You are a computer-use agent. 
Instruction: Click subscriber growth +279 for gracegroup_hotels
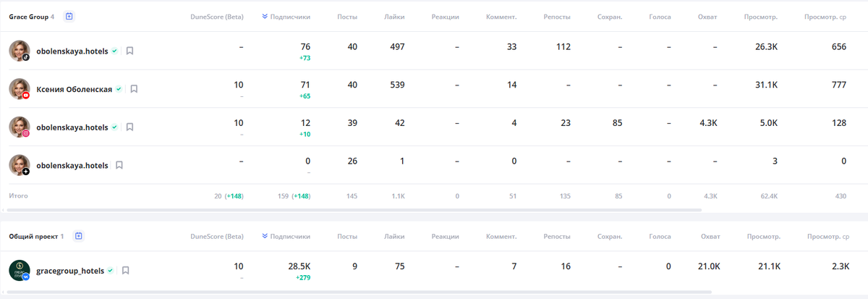(303, 277)
